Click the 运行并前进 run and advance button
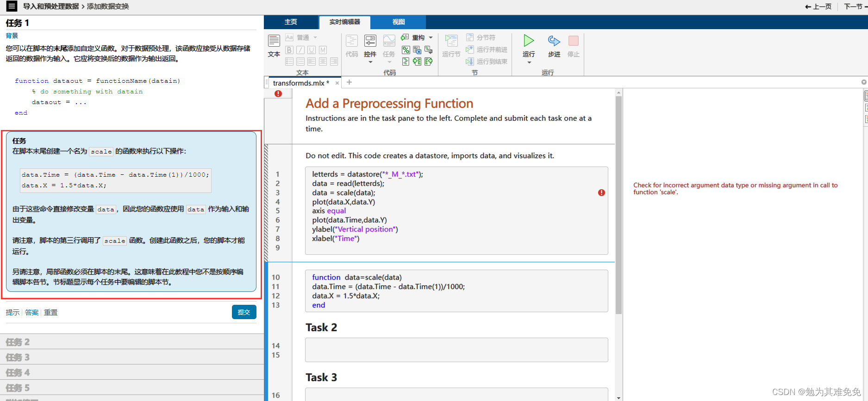This screenshot has height=401, width=868. tap(487, 49)
